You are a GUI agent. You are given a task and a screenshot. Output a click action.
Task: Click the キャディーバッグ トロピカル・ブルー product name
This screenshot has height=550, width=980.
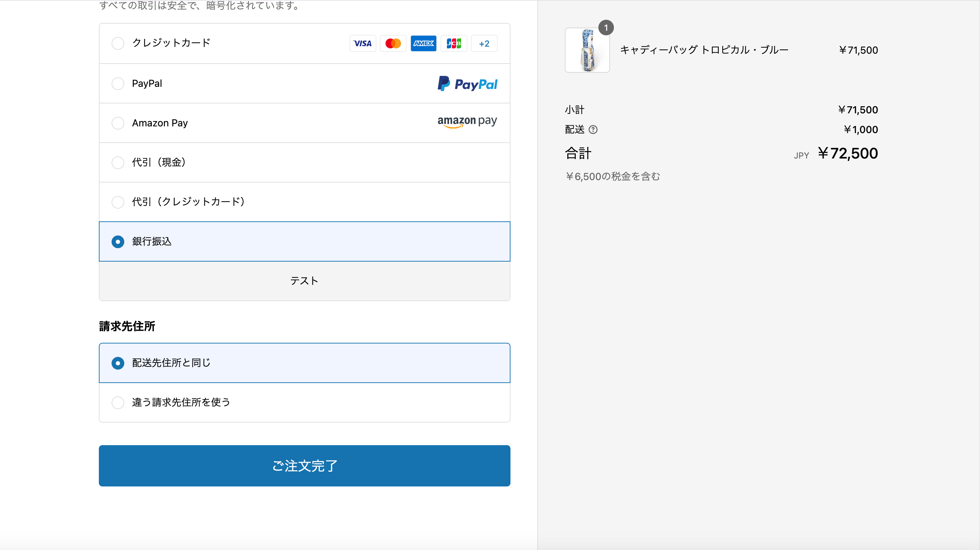pos(704,50)
